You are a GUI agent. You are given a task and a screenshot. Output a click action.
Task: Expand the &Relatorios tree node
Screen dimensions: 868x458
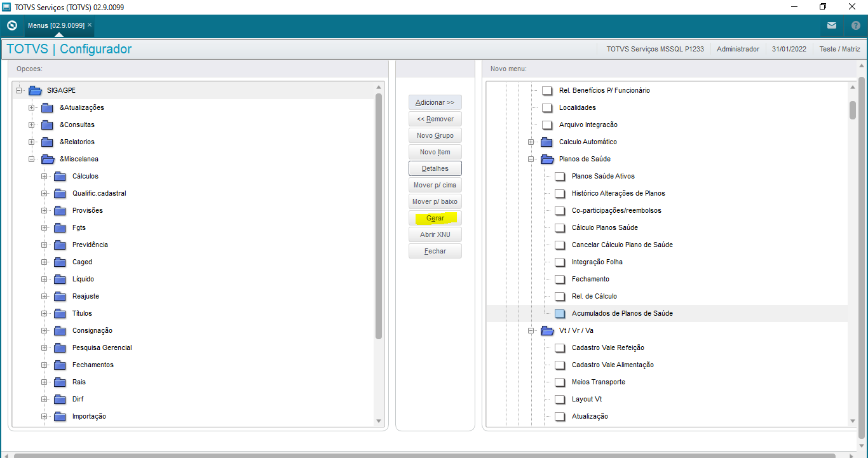point(32,142)
